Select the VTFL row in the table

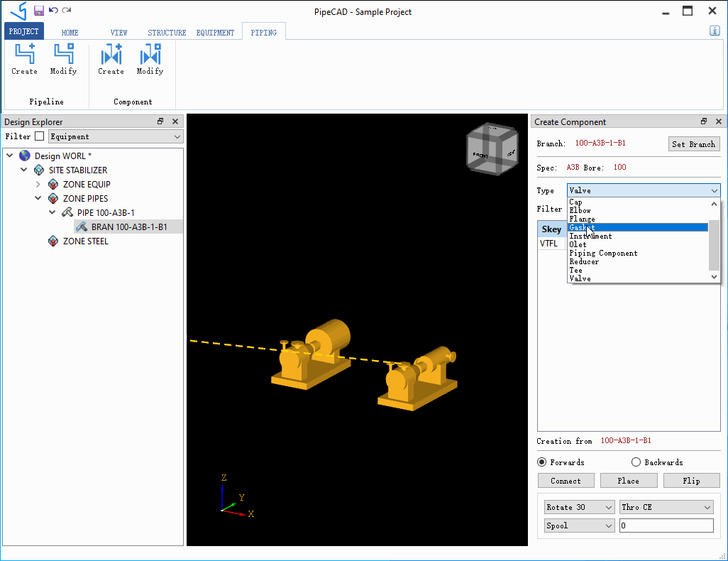click(x=552, y=244)
